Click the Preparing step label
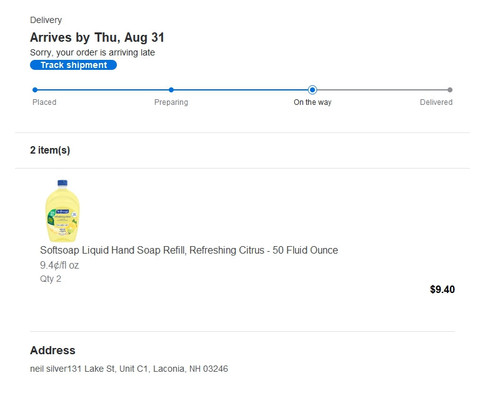500x416 pixels. pos(171,102)
